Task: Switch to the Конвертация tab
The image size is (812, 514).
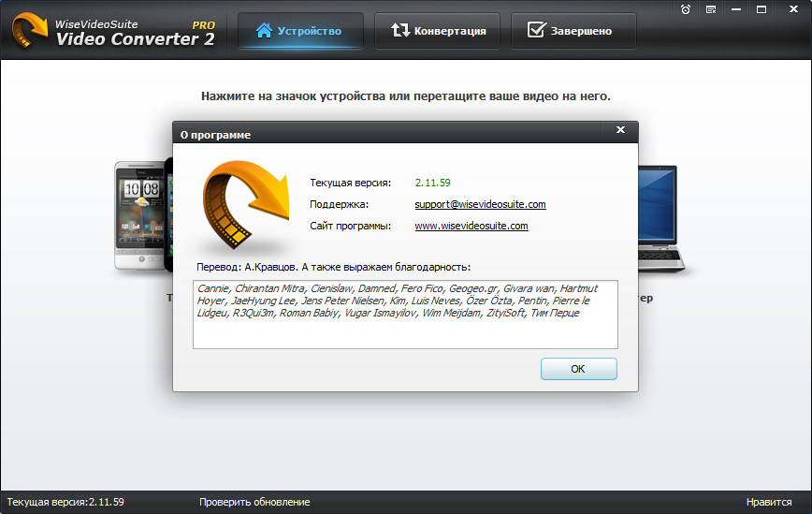Action: point(438,31)
